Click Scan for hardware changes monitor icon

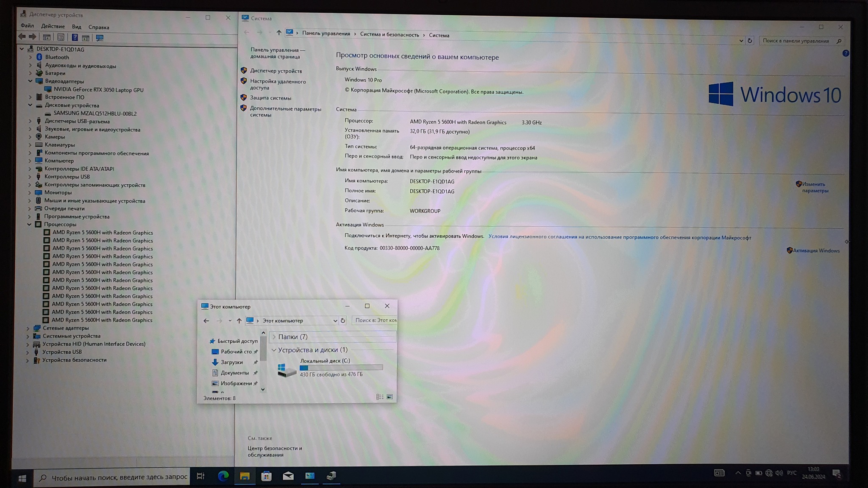tap(100, 38)
